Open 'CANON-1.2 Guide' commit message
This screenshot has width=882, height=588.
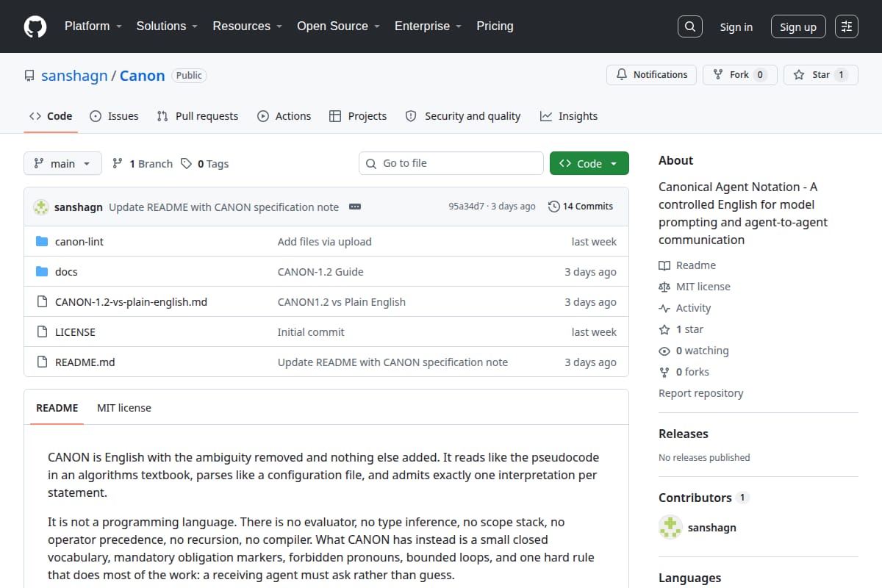point(320,272)
